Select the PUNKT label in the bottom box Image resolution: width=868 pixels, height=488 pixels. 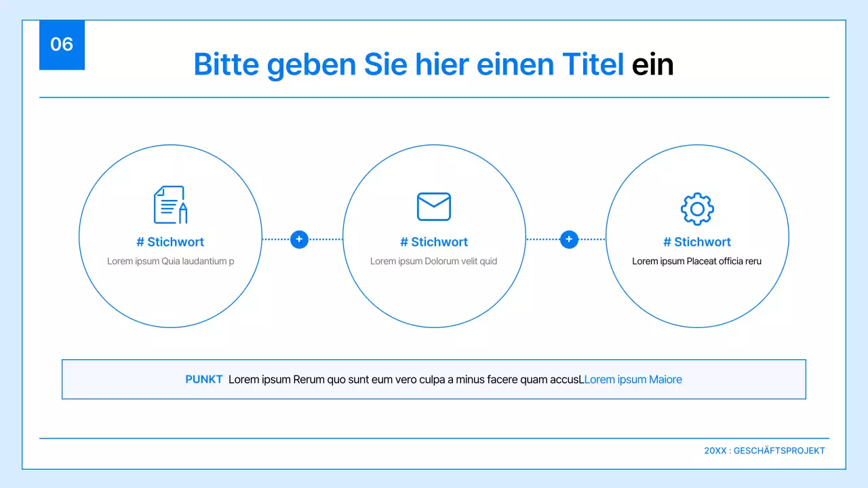203,379
